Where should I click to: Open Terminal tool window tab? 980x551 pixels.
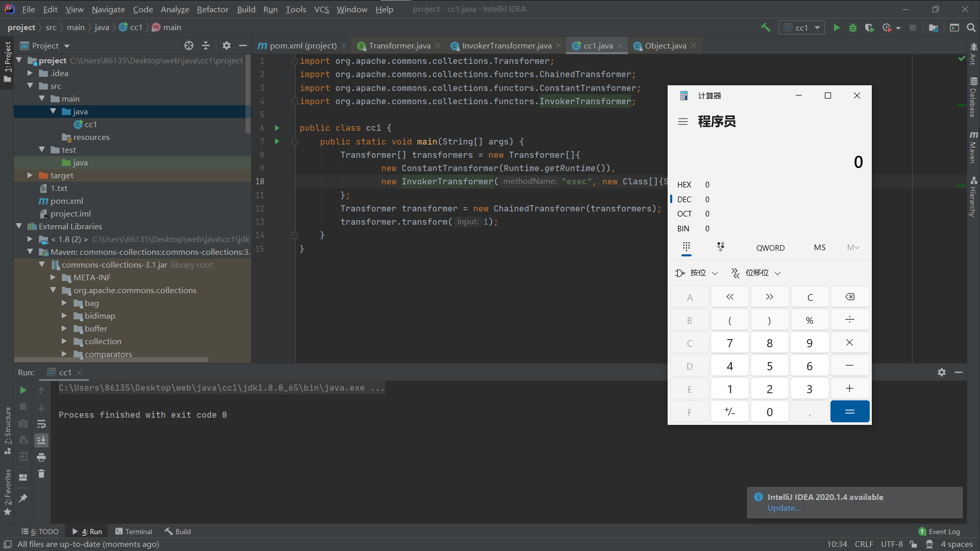pos(134,532)
